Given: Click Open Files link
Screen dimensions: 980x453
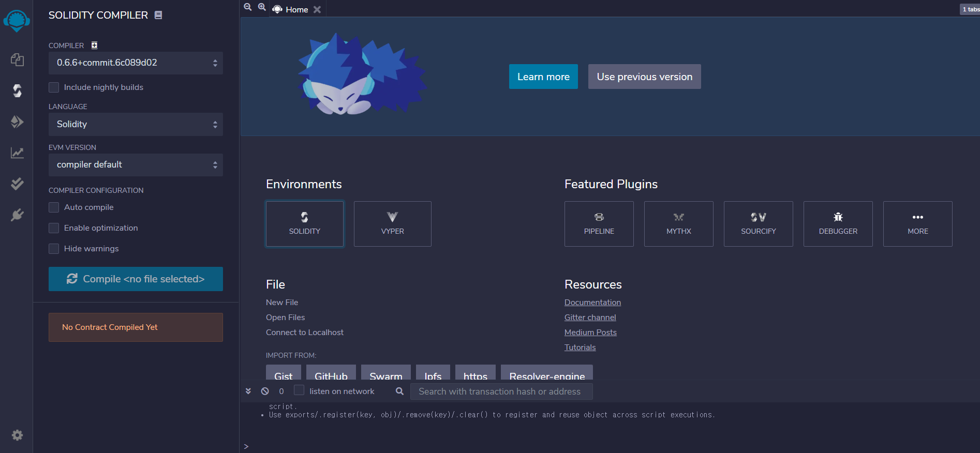Looking at the screenshot, I should pos(286,318).
